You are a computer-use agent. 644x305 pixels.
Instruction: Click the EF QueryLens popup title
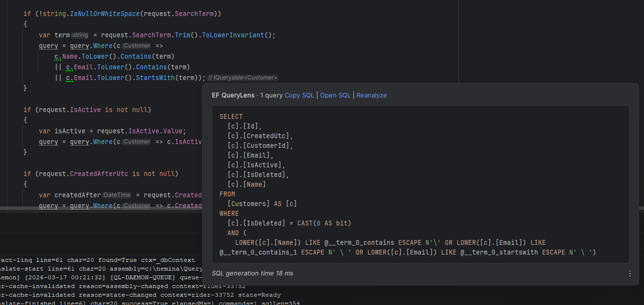pos(233,96)
